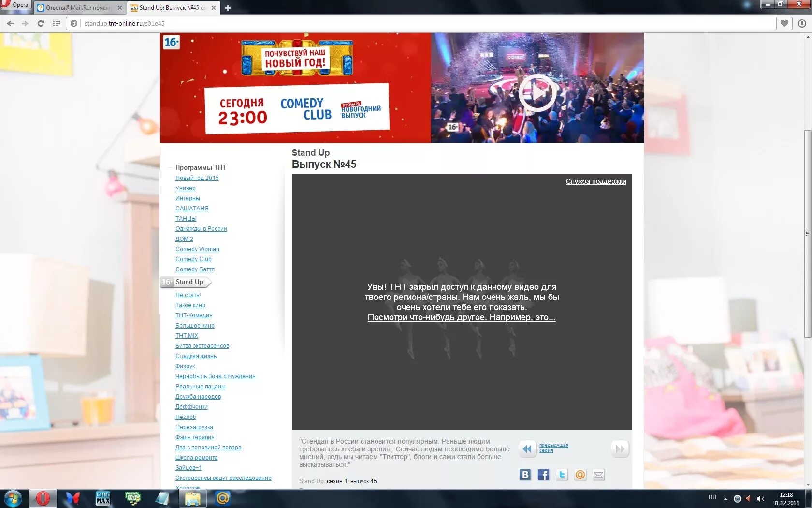Open Opera Speed Dial grid
Image resolution: width=812 pixels, height=508 pixels.
[x=57, y=23]
